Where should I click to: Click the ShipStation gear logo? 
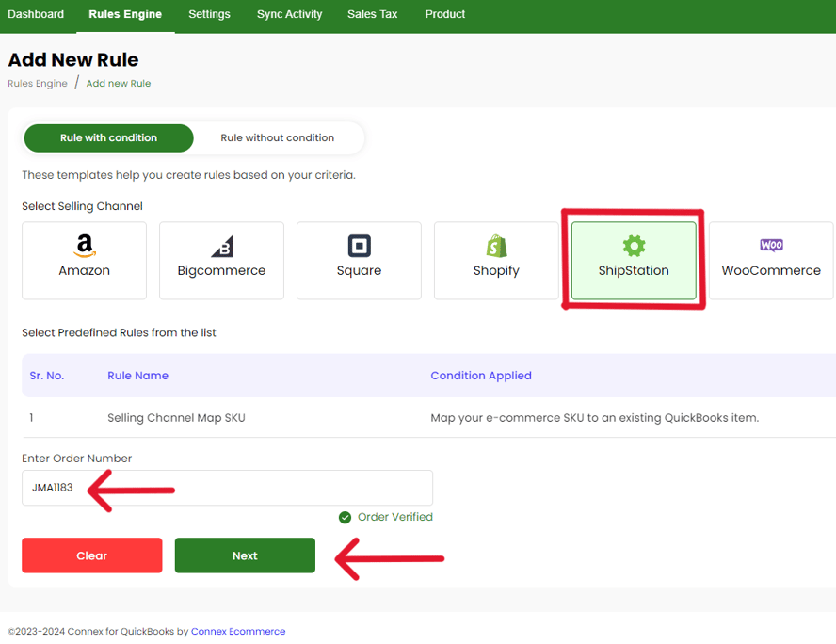(633, 244)
